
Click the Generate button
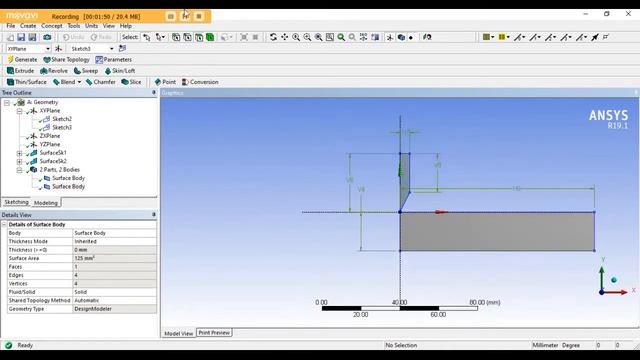pos(22,60)
